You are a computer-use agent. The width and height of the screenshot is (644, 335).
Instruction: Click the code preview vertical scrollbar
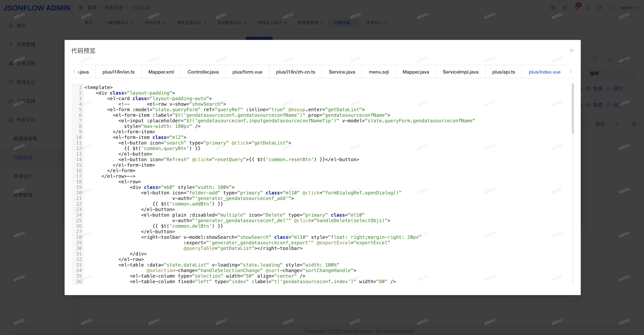click(573, 109)
